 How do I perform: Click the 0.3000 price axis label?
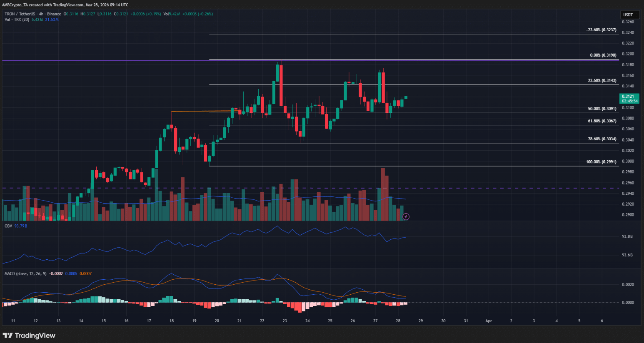[x=628, y=161]
